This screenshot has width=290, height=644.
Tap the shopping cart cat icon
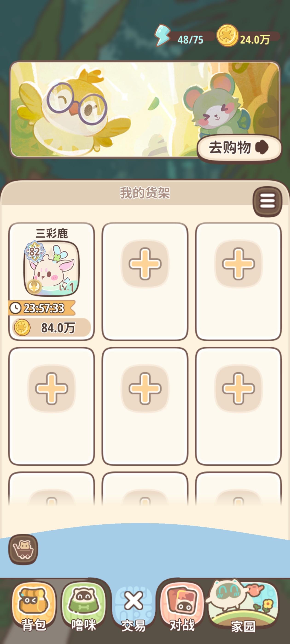point(23,549)
